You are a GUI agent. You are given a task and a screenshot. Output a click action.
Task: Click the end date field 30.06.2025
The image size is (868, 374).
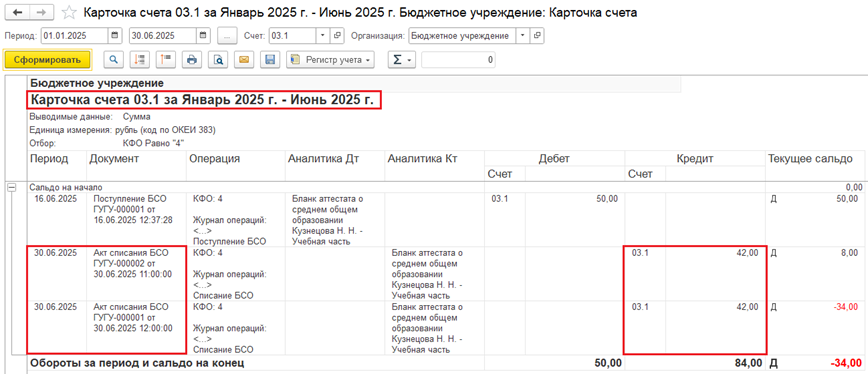164,36
